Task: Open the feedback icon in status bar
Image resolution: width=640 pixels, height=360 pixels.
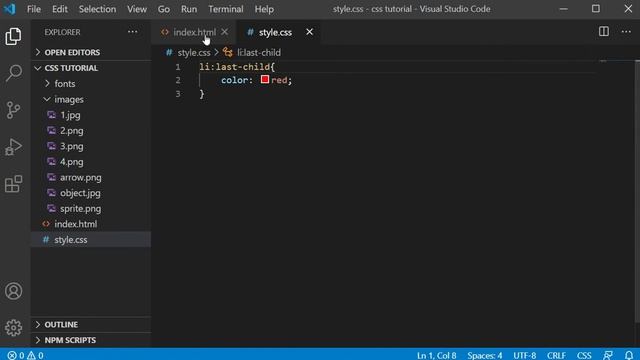Action: click(x=608, y=355)
